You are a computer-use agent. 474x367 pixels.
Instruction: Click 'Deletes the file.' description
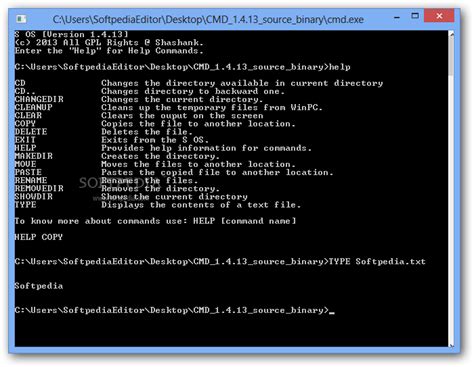(x=147, y=132)
